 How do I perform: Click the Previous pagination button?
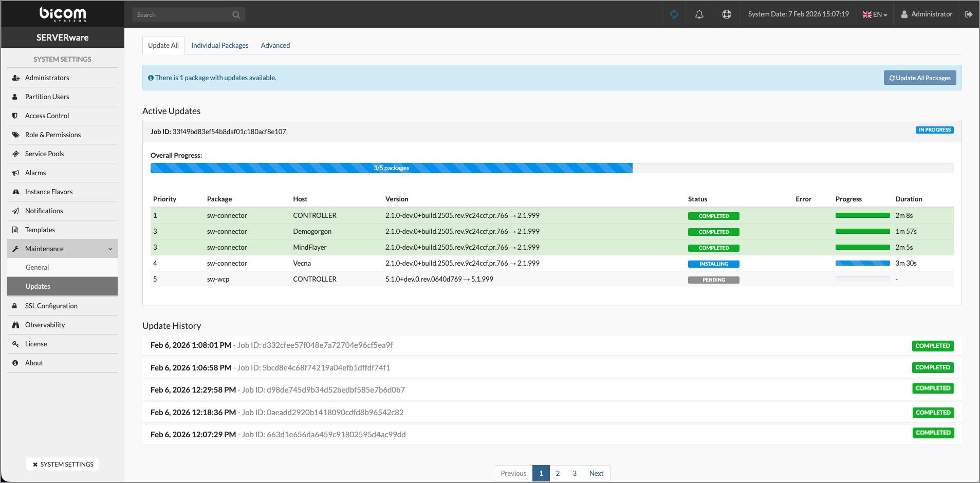click(513, 473)
